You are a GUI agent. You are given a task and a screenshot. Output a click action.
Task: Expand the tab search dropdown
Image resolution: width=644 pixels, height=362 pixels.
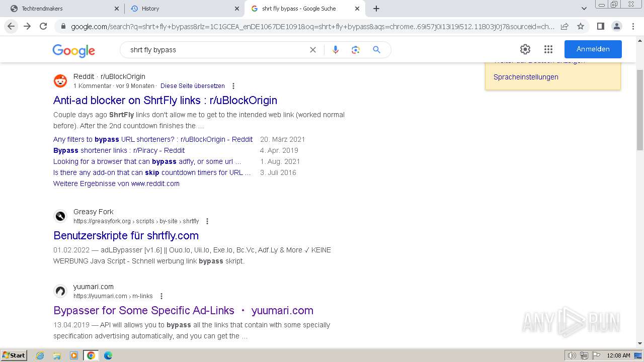click(584, 9)
